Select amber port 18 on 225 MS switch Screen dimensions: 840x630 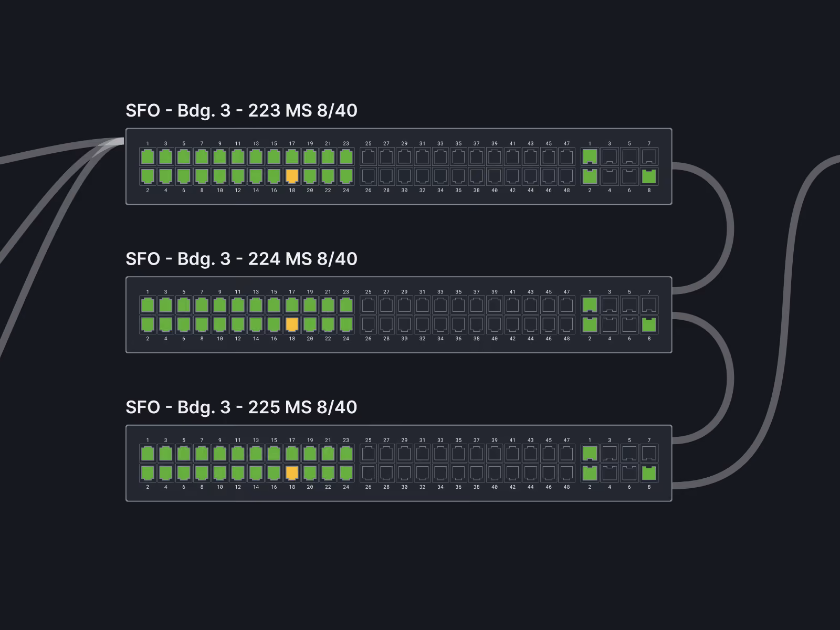(292, 473)
